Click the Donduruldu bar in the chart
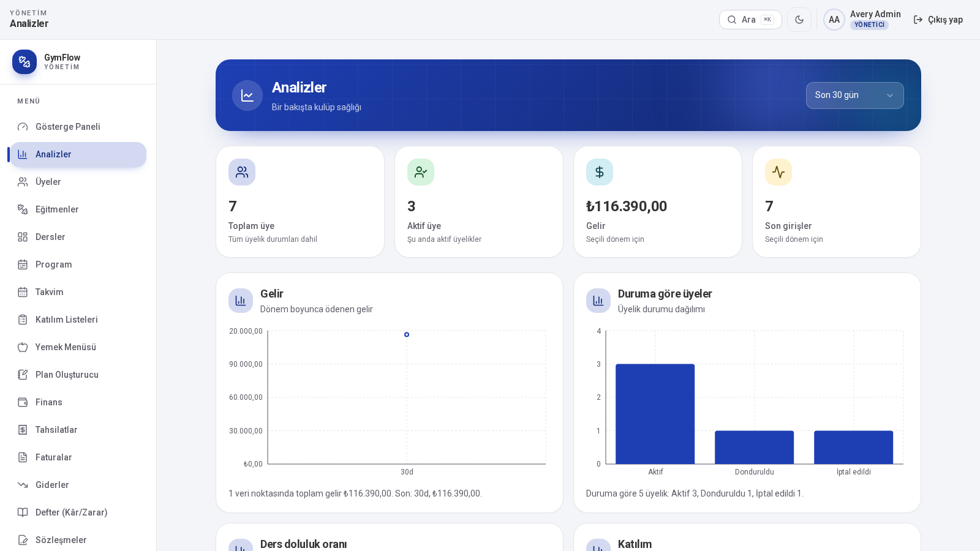Image resolution: width=980 pixels, height=551 pixels. 755,448
